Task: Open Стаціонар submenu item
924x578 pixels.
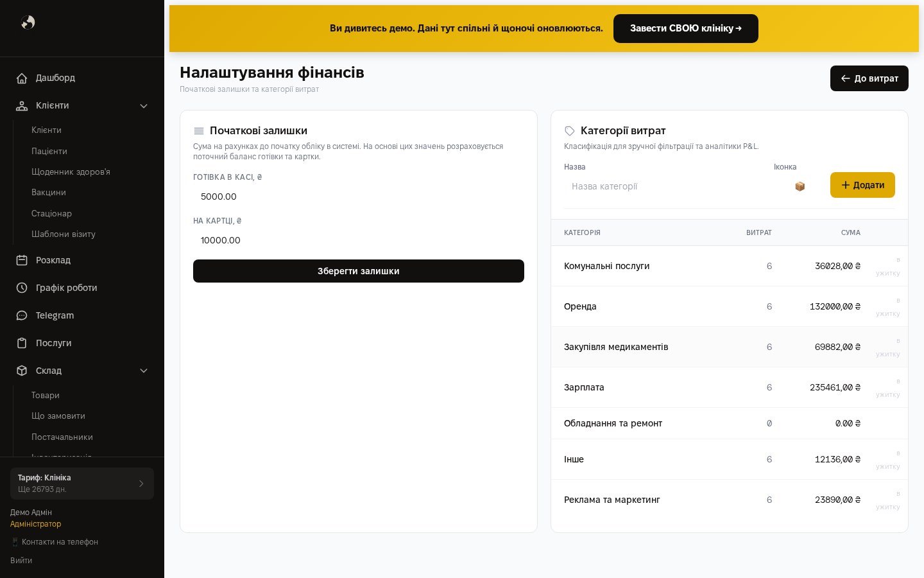Action: (51, 213)
